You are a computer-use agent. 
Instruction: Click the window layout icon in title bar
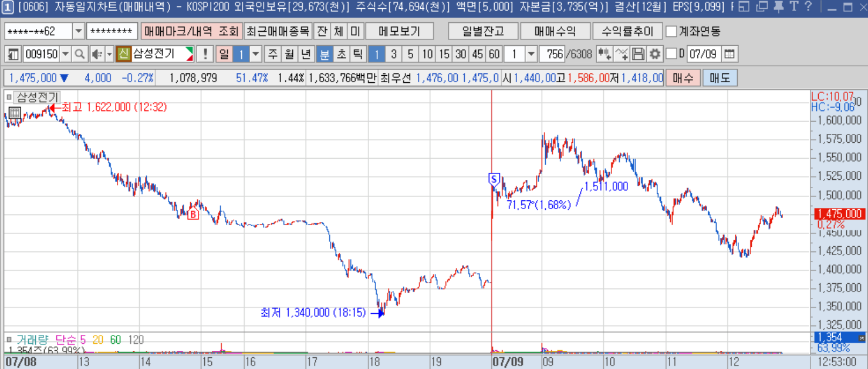coord(744,8)
